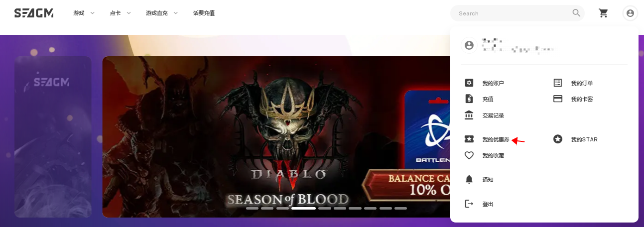The image size is (644, 227).
Task: Click the 充值 dollar document icon
Action: (x=469, y=99)
